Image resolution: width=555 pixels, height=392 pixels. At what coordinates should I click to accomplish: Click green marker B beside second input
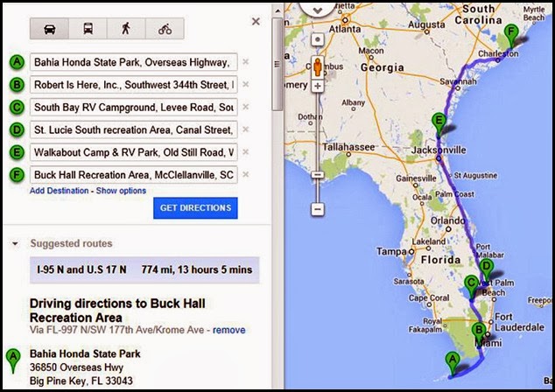(x=17, y=85)
